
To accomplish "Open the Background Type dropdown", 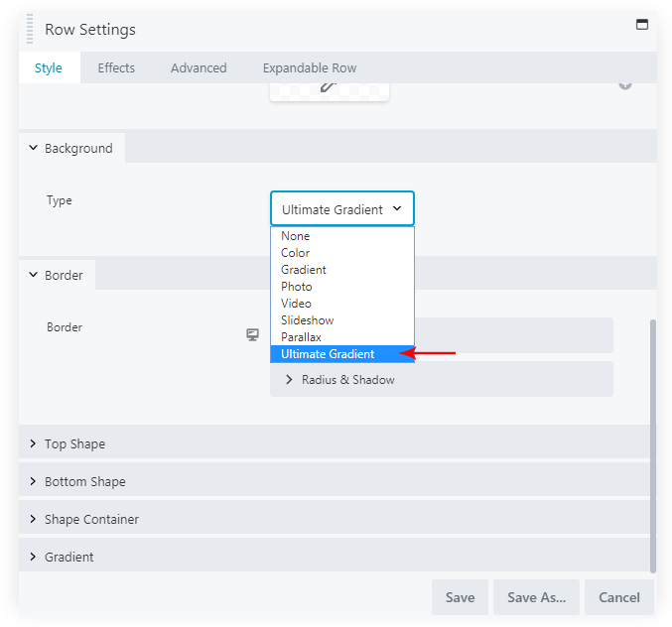I will [341, 209].
